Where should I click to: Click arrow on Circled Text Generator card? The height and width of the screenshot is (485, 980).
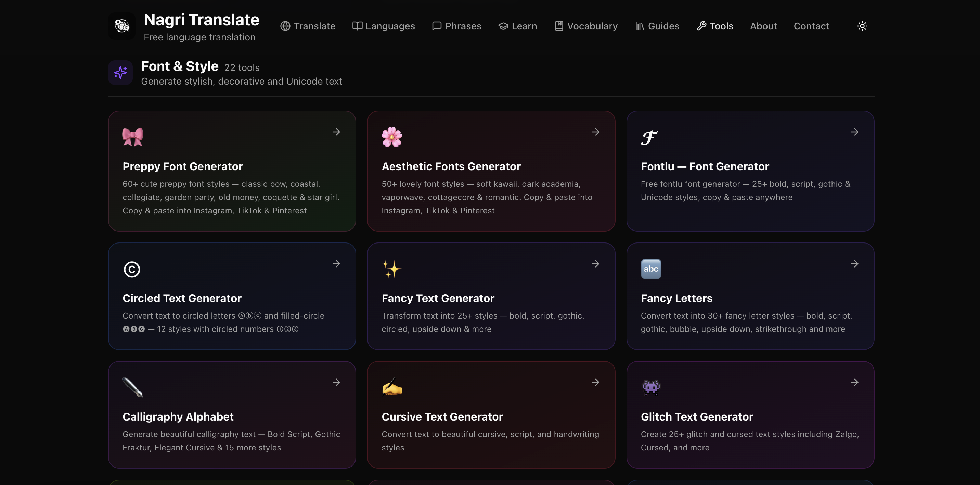click(336, 264)
